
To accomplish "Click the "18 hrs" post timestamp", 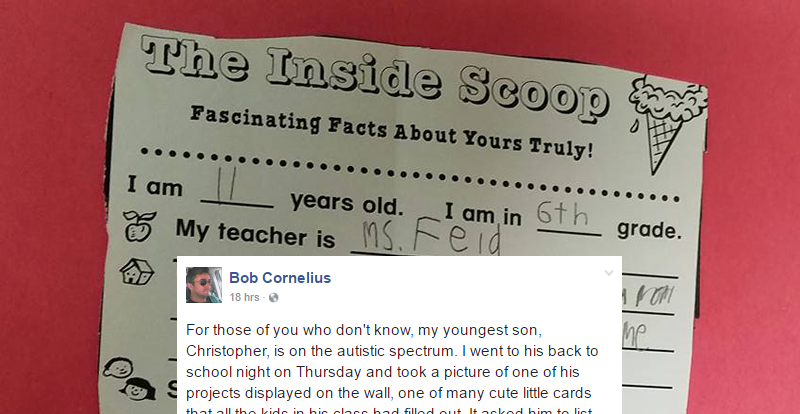I will 245,297.
